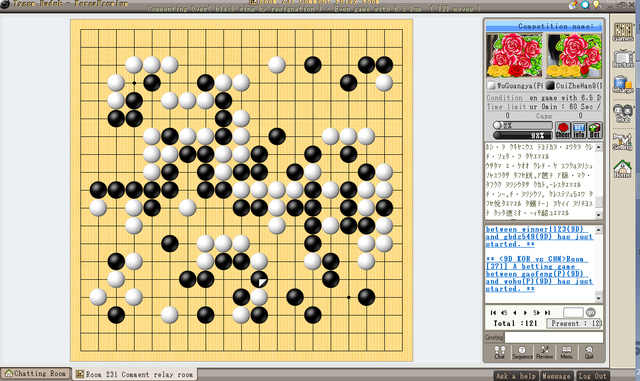This screenshot has height=381, width=640.
Task: Click the Sequence question-mark icon
Action: [522, 352]
